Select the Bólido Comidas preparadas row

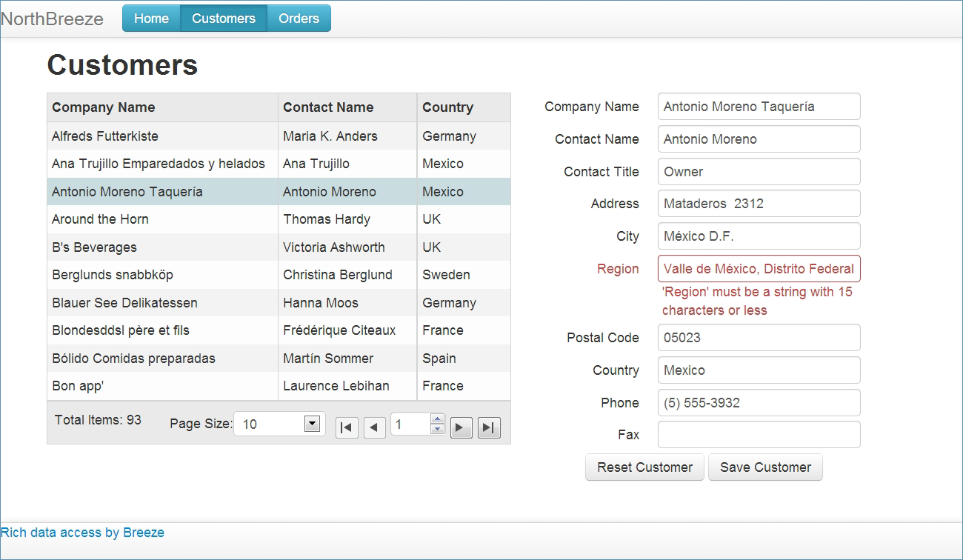[x=279, y=359]
